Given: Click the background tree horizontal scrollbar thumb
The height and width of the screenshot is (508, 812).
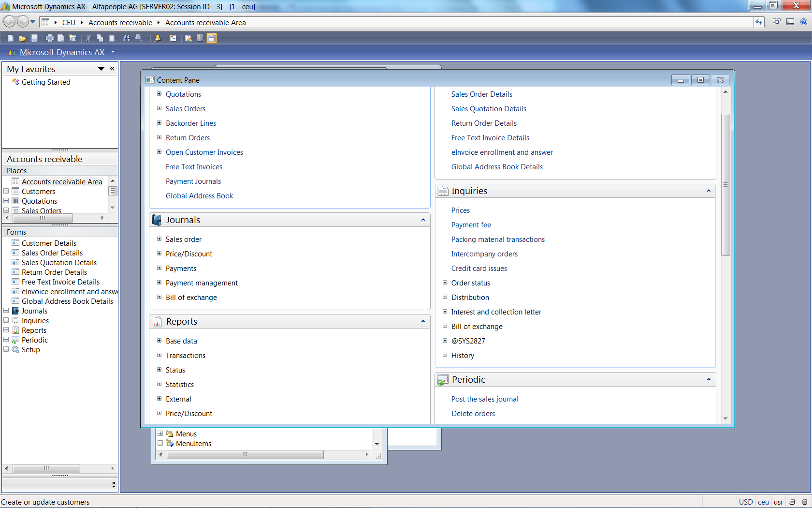Looking at the screenshot, I should (x=245, y=454).
